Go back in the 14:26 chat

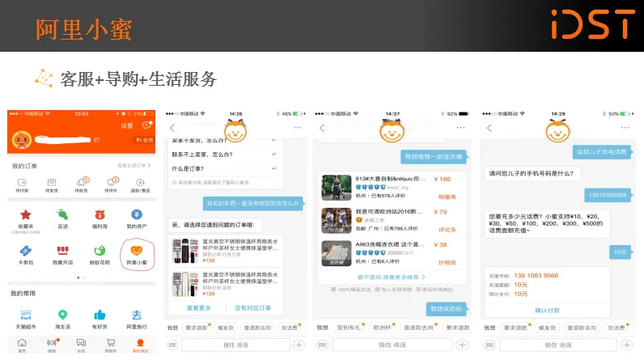tap(172, 128)
